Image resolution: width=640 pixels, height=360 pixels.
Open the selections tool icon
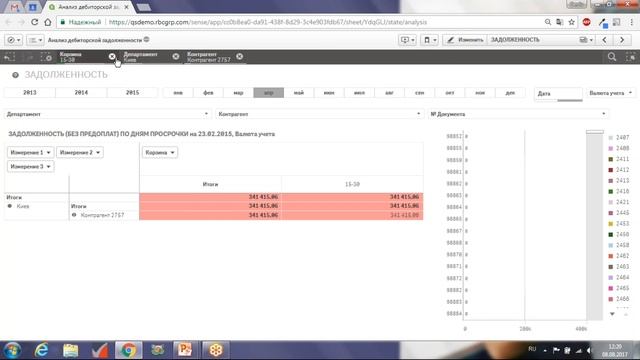click(x=631, y=57)
